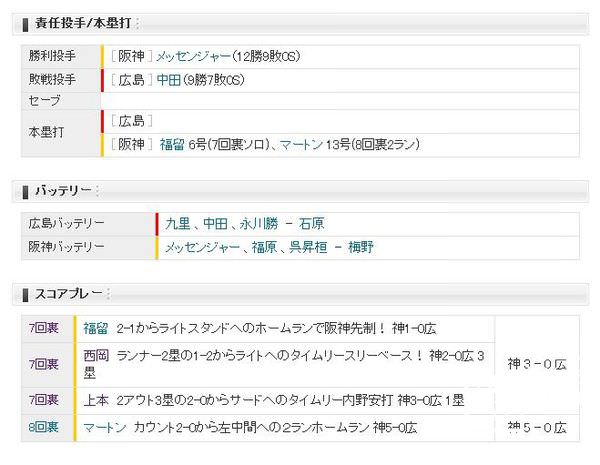
Task: Open losing pitcher 中田 player link
Action: [x=169, y=80]
